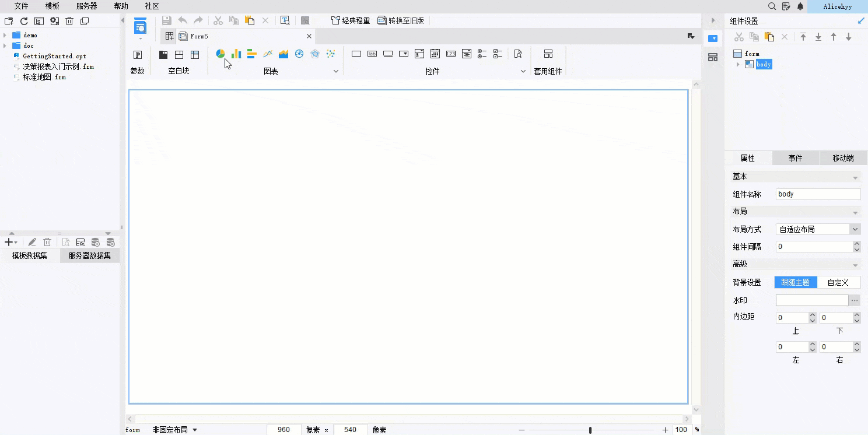Viewport: 868px width, 435px height.
Task: Open the component library sidebar icon
Action: point(713,57)
